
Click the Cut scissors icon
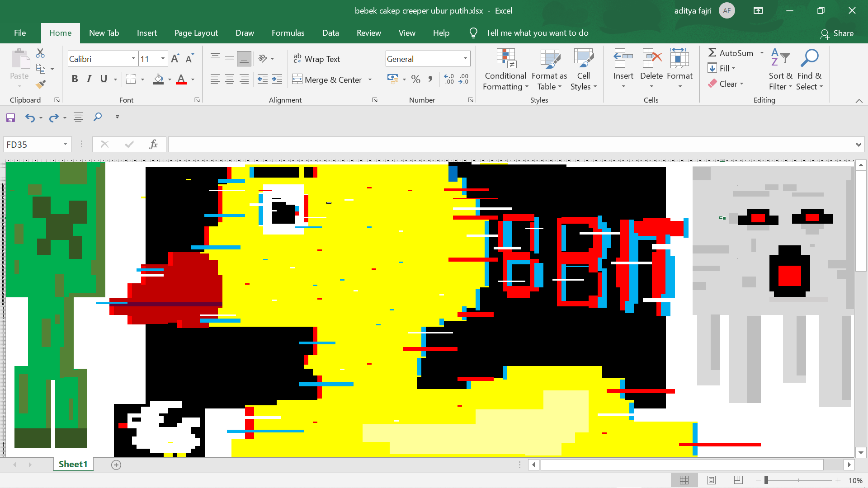click(40, 53)
